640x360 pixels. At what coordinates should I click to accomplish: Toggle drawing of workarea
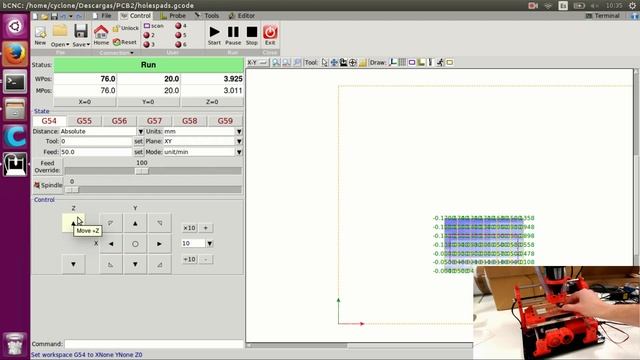pos(449,62)
